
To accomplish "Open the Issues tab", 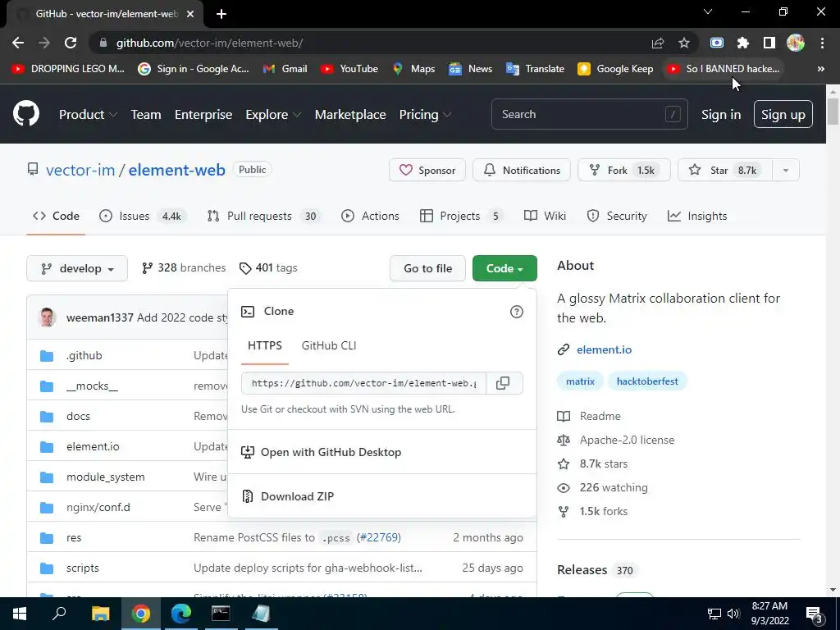I will [x=143, y=216].
